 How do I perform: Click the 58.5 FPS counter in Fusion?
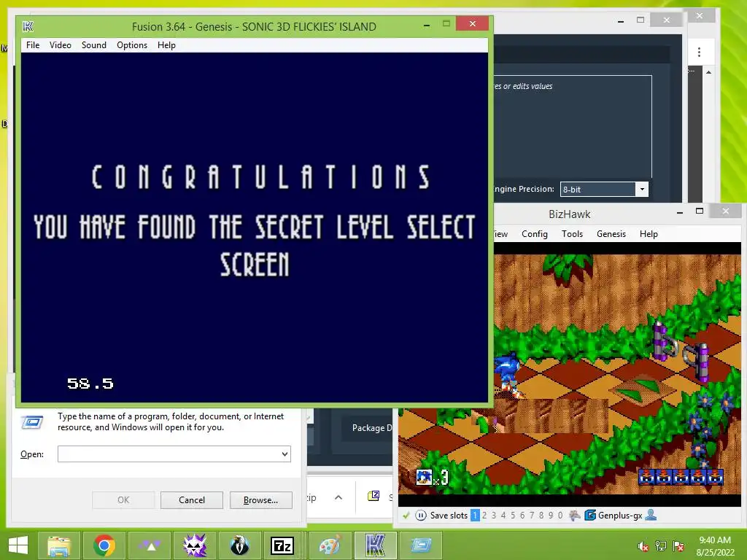click(x=90, y=384)
